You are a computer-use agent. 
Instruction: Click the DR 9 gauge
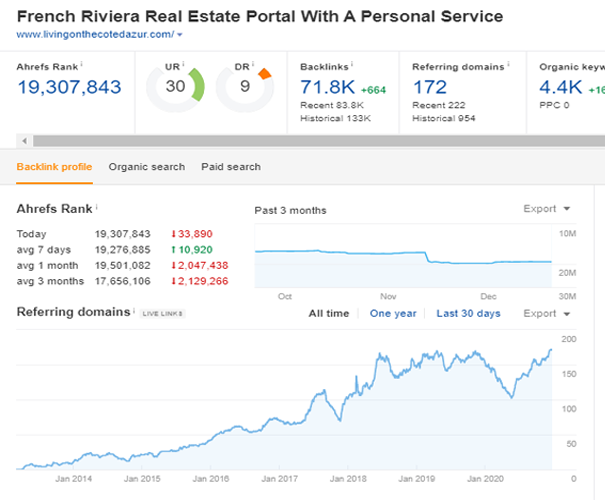click(245, 89)
